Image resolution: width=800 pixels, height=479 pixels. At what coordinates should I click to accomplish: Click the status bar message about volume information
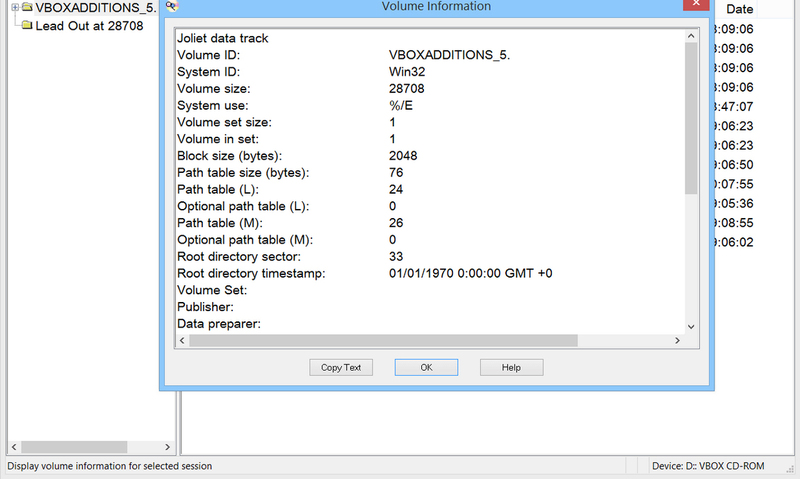pos(109,466)
